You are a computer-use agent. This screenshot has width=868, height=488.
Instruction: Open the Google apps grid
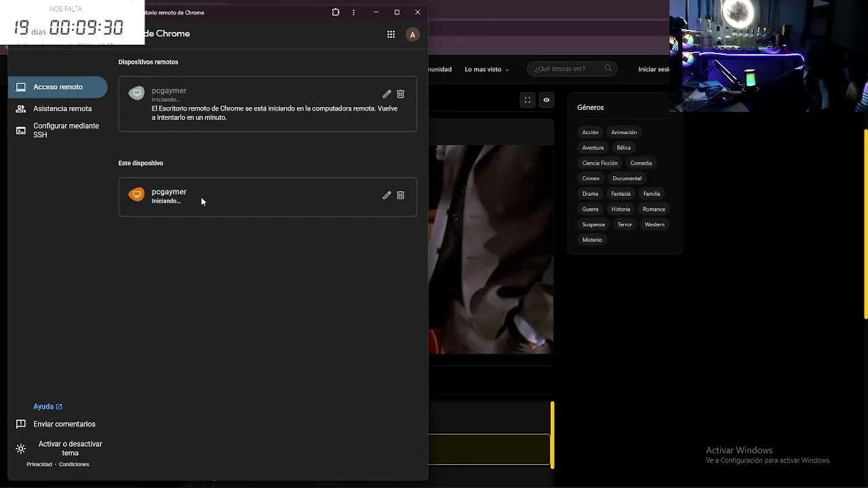(x=391, y=35)
